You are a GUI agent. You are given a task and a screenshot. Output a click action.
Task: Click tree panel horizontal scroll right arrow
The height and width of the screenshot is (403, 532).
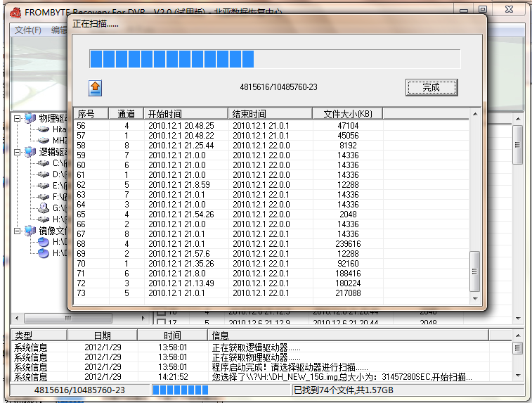tap(143, 318)
